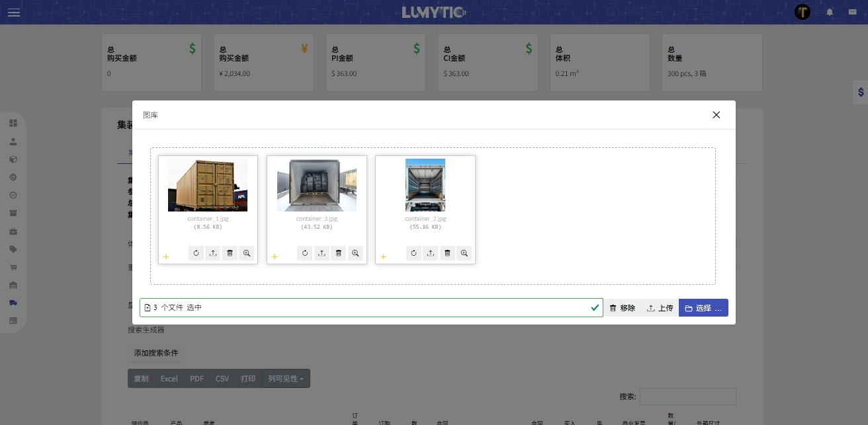Zoom into container_2.jpg preview
The image size is (868, 425).
(x=464, y=253)
